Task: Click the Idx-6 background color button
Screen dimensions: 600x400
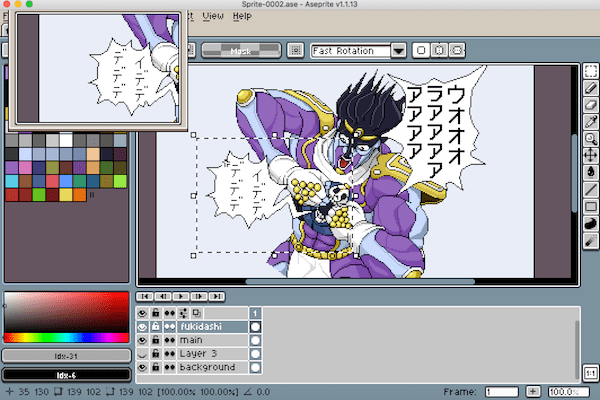Action: (x=66, y=375)
